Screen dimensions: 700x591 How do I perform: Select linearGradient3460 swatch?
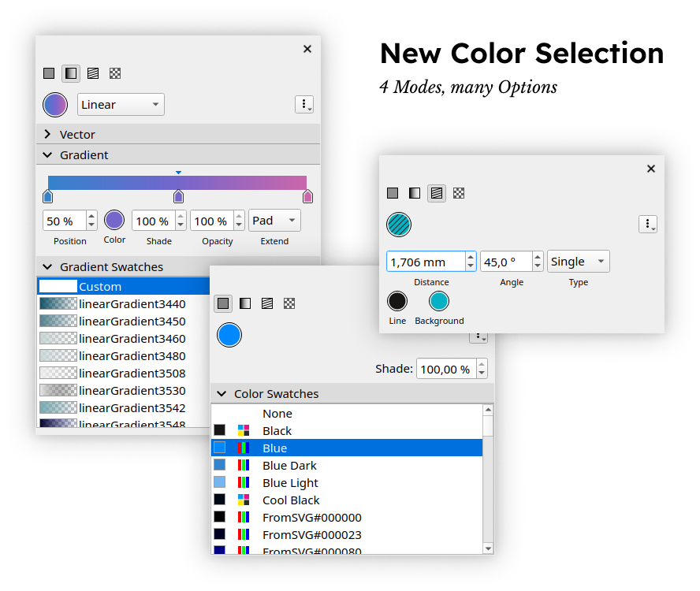(123, 338)
